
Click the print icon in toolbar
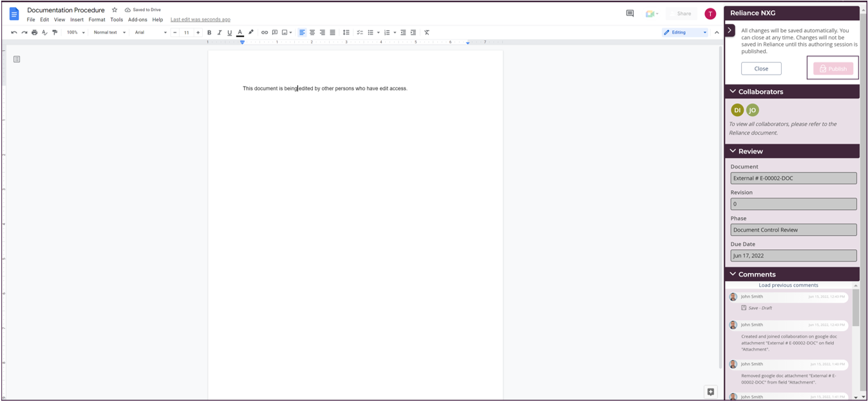coord(34,32)
